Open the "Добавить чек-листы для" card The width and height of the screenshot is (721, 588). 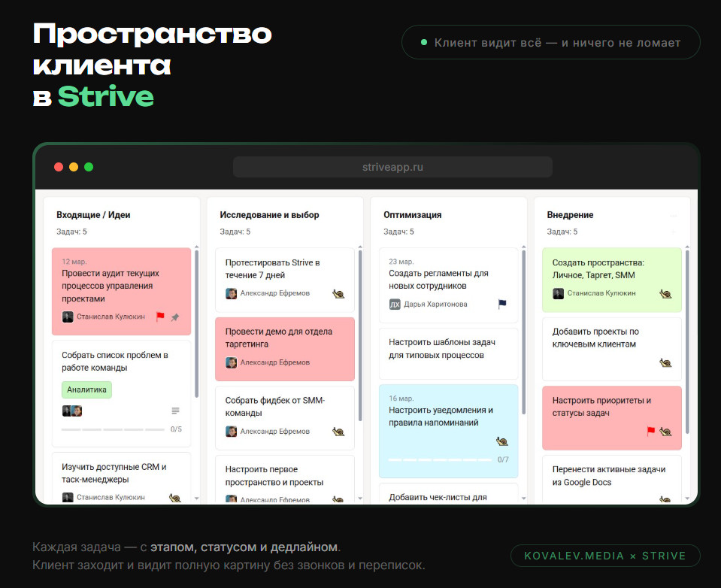click(449, 494)
